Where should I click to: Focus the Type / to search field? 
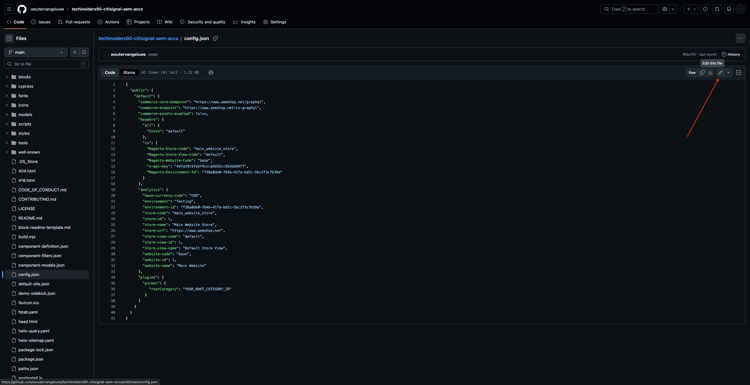629,9
